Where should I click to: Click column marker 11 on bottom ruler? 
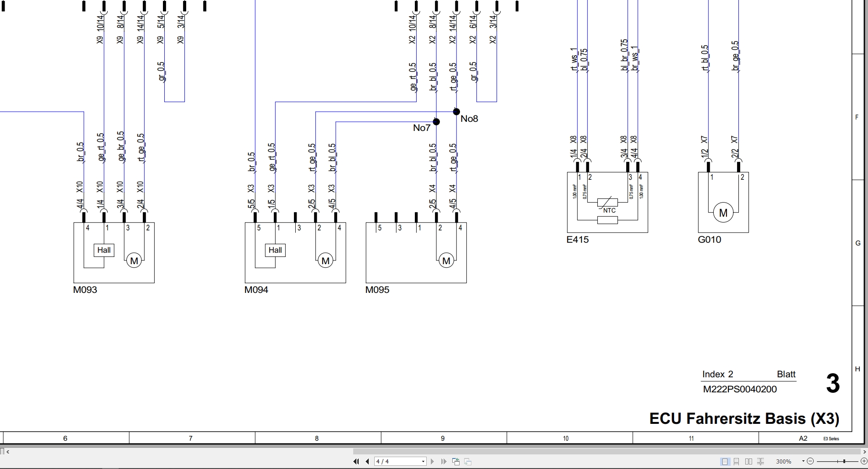tap(691, 438)
